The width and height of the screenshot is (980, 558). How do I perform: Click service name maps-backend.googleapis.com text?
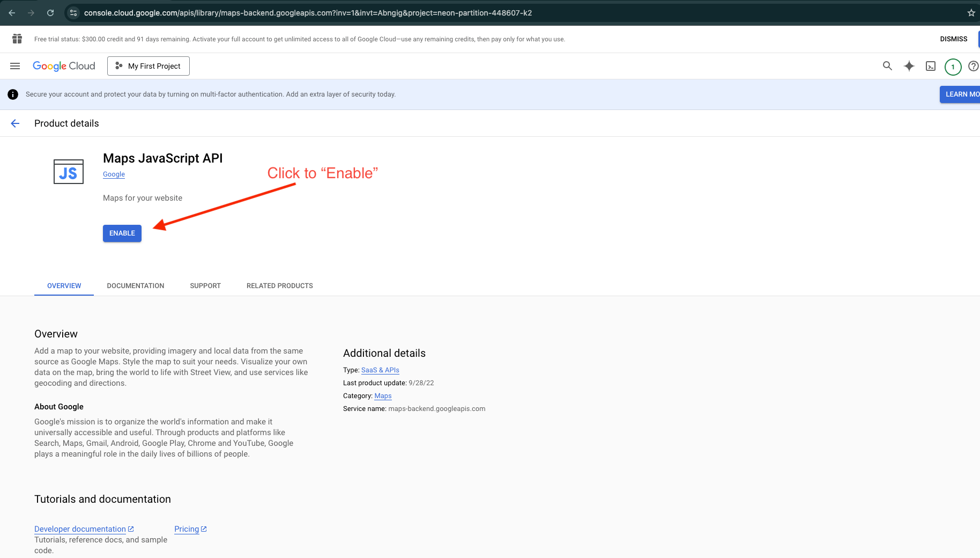437,409
